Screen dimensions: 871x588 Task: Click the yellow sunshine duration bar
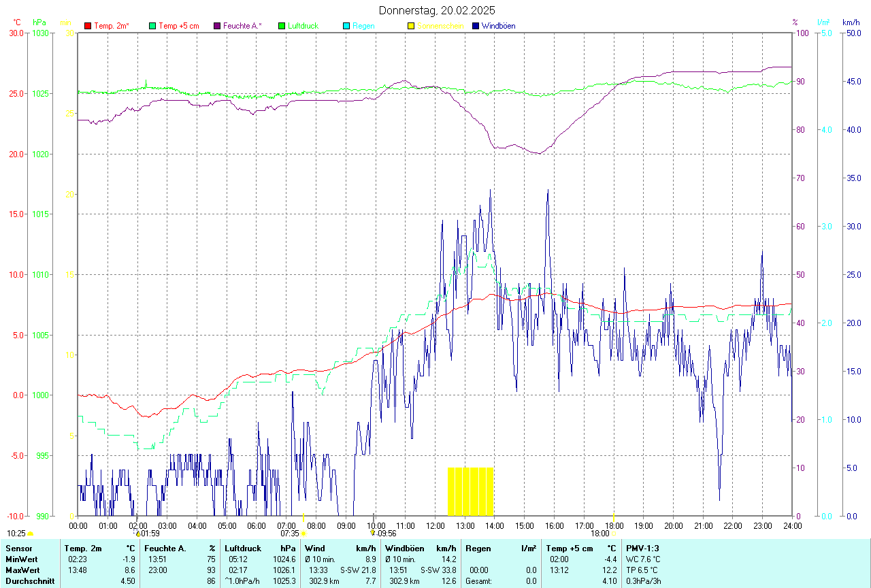[470, 491]
